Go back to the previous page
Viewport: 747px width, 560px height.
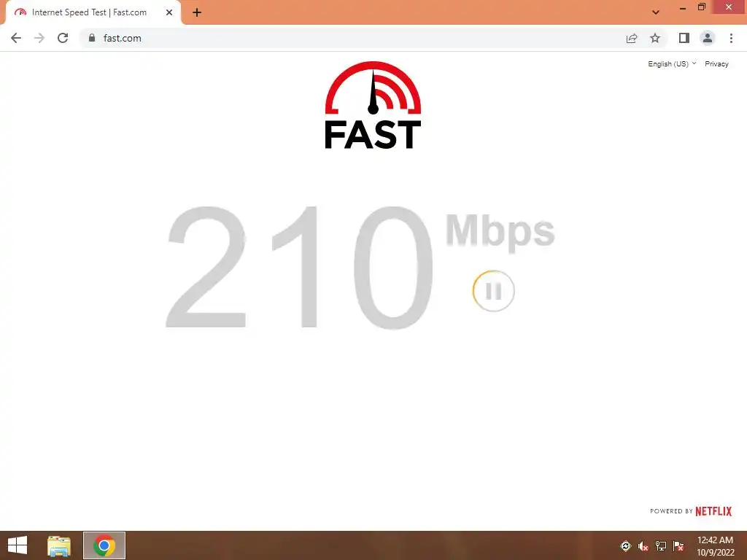pos(16,38)
